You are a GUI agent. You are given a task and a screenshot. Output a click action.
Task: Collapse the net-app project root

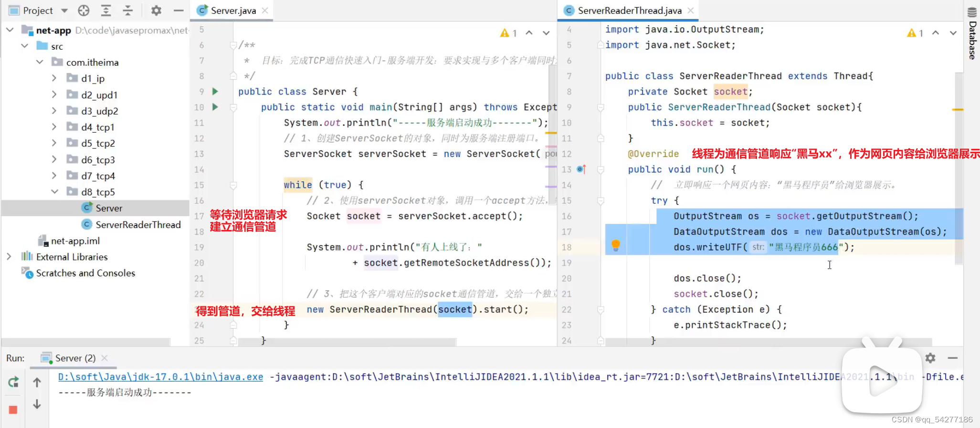10,30
